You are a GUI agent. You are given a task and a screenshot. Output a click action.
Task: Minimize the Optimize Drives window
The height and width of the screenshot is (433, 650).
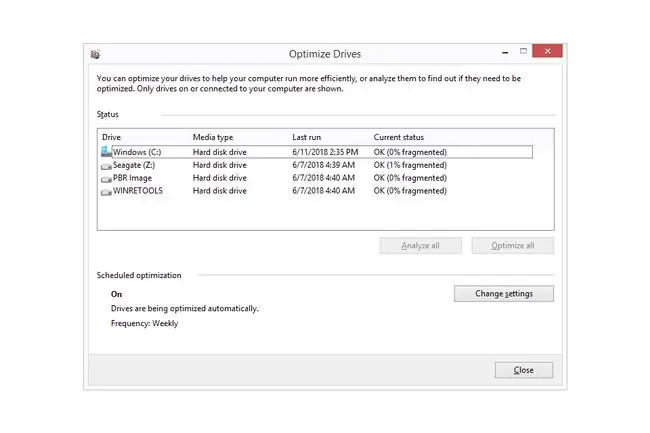[x=505, y=53]
